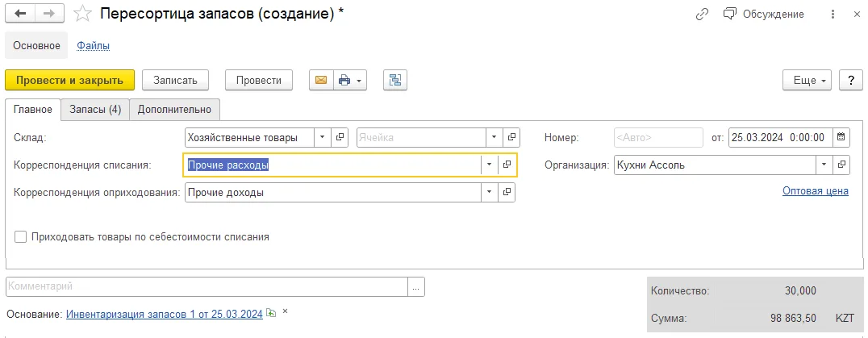Click the printer icon
This screenshot has width=868, height=338.
[x=344, y=80]
